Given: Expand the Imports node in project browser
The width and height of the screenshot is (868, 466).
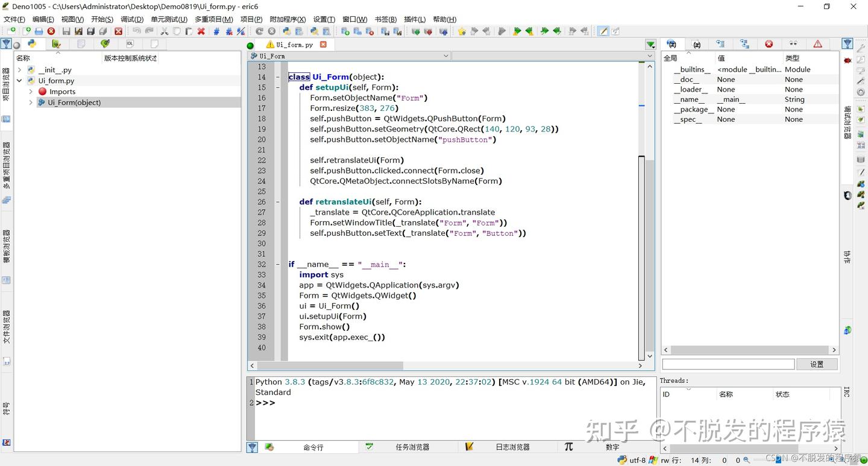Looking at the screenshot, I should point(30,91).
